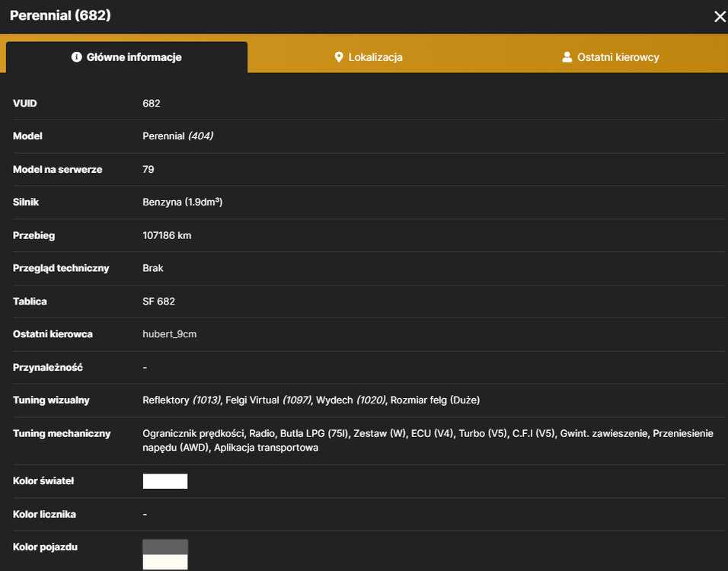Click the Felgi Virtual (1097) tuning entry
The image size is (728, 571).
coord(268,400)
